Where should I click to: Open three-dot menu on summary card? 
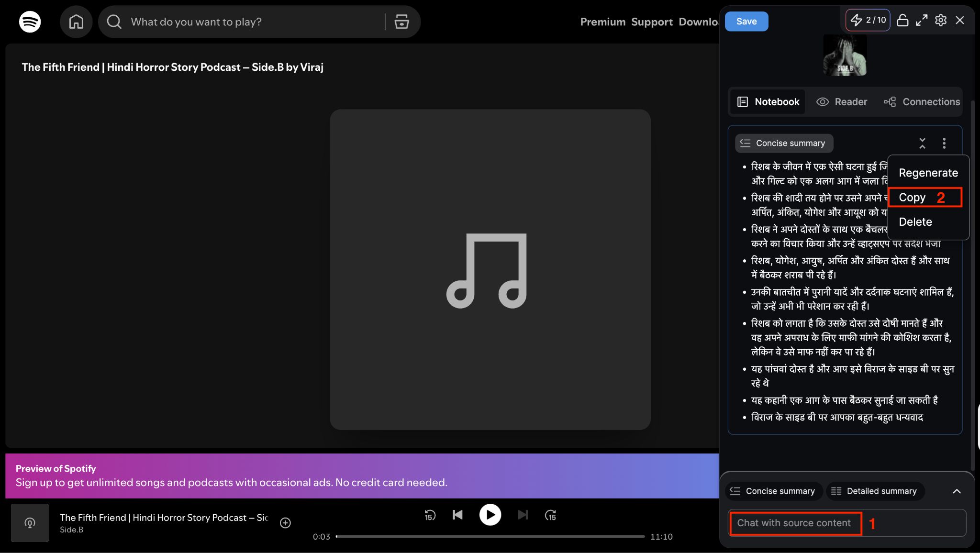(x=944, y=143)
